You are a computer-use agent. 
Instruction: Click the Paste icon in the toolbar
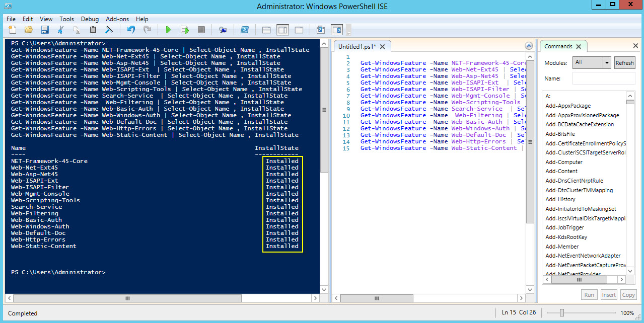point(93,30)
